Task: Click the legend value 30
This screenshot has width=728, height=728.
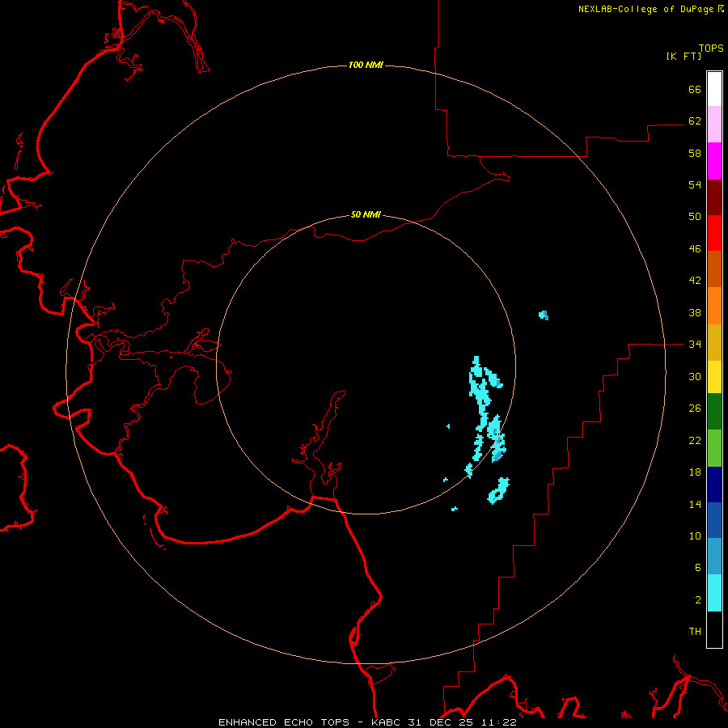Action: click(695, 376)
